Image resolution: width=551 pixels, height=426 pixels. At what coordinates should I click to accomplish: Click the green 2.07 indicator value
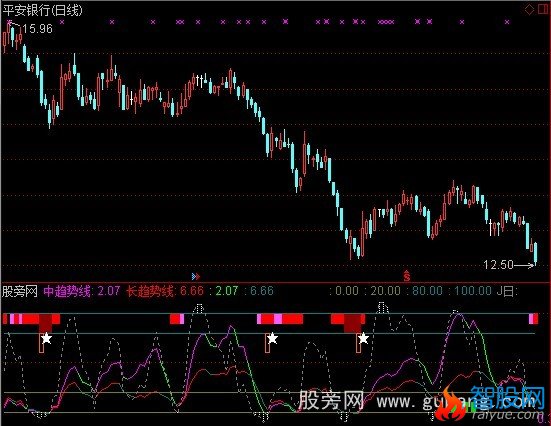(x=227, y=291)
